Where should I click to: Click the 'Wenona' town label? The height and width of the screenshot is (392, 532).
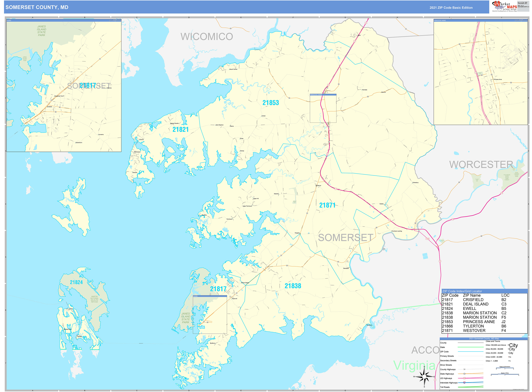134,172
